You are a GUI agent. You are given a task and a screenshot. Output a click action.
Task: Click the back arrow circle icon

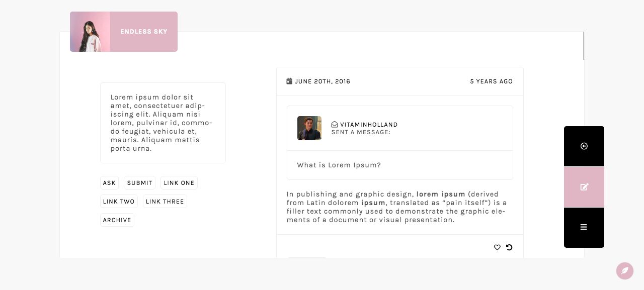point(584,146)
